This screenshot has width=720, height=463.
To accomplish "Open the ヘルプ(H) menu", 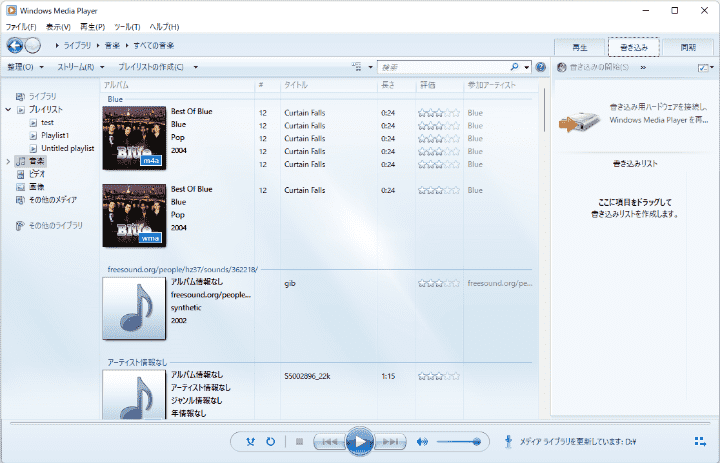I will (164, 27).
